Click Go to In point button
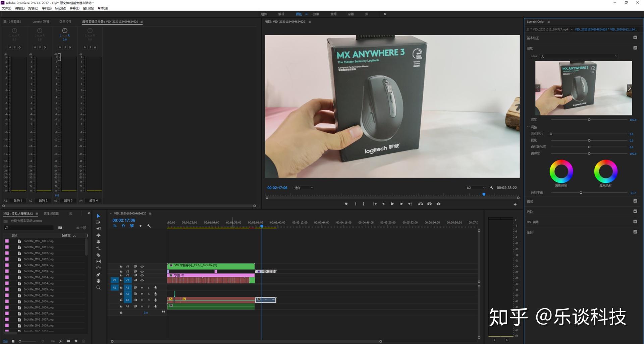 click(375, 204)
